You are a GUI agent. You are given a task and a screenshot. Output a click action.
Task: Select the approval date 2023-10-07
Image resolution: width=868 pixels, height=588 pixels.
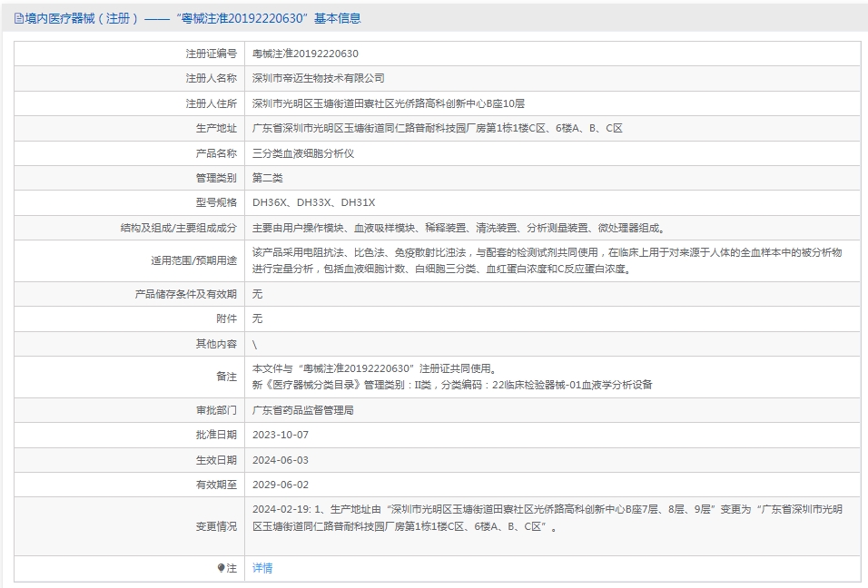pyautogui.click(x=281, y=435)
